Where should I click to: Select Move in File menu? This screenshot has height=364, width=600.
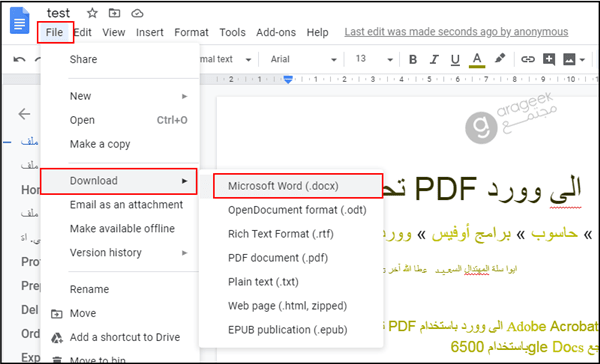[x=119, y=313]
